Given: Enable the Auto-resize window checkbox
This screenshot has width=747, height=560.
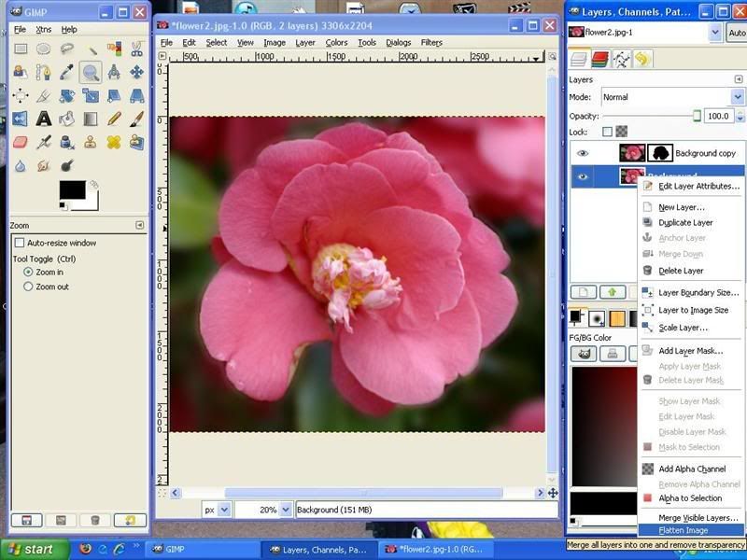Looking at the screenshot, I should [x=20, y=243].
